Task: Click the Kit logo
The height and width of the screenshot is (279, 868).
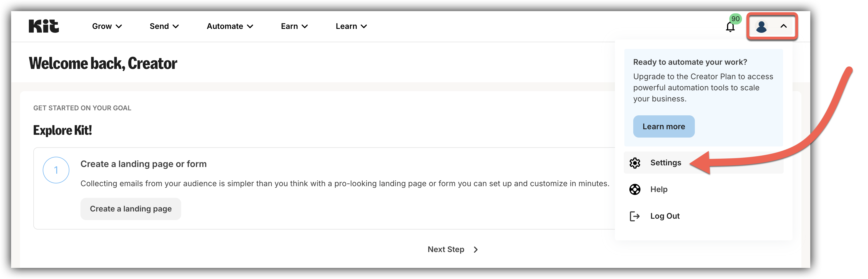Action: pyautogui.click(x=44, y=26)
